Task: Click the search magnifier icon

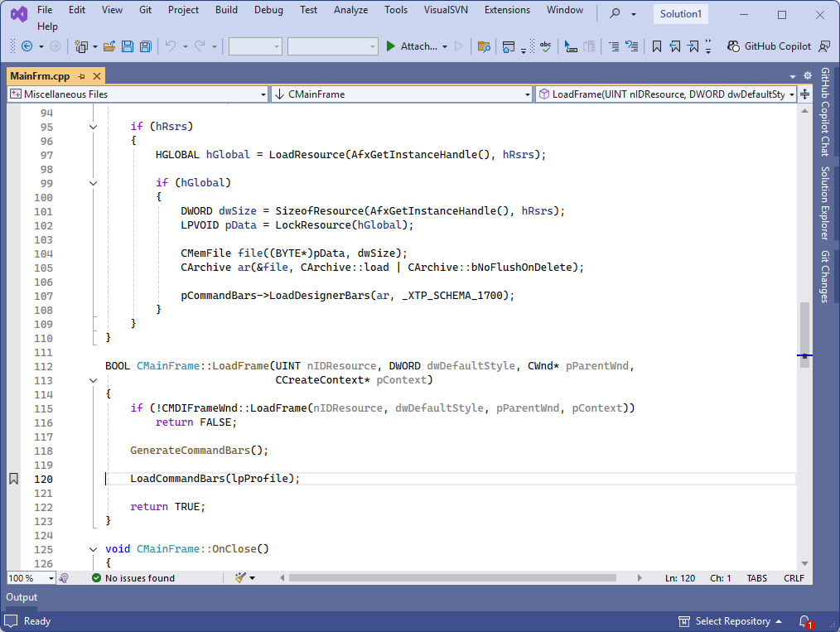Action: [x=615, y=13]
